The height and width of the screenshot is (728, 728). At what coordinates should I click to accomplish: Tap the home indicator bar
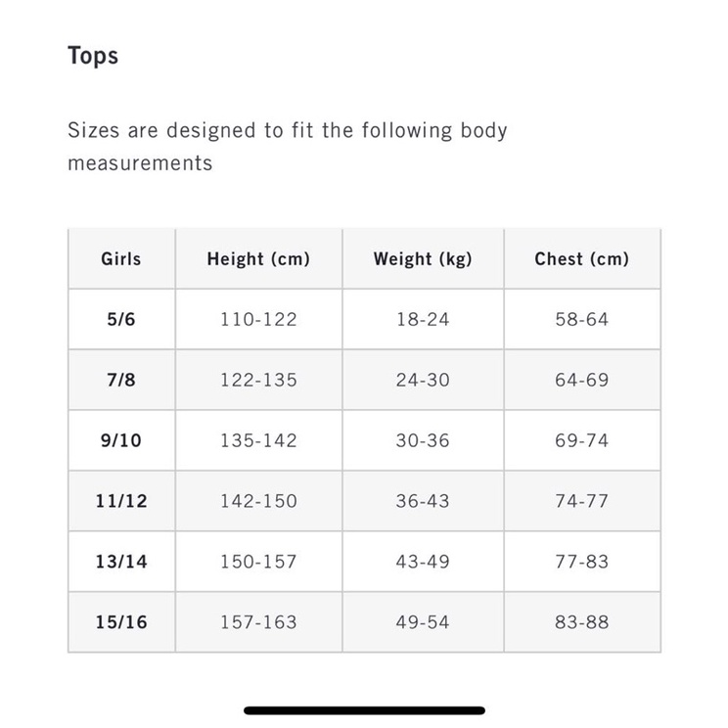coord(364,710)
